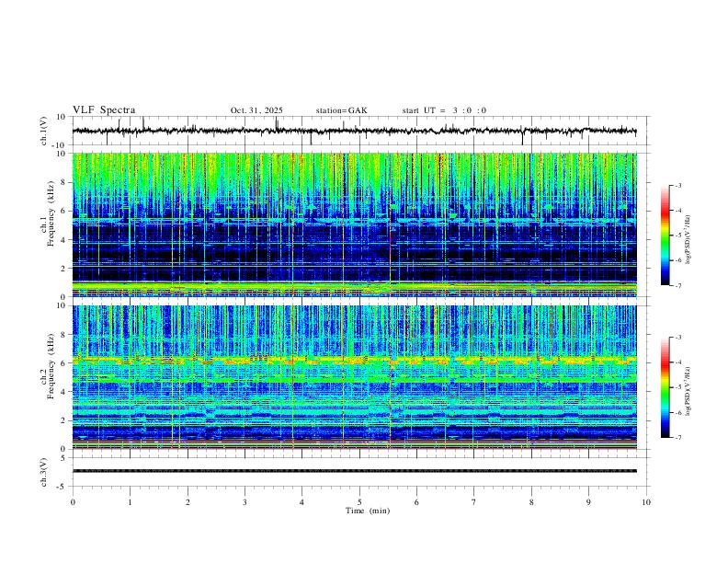Click time axis tick label "6"

[x=417, y=502]
